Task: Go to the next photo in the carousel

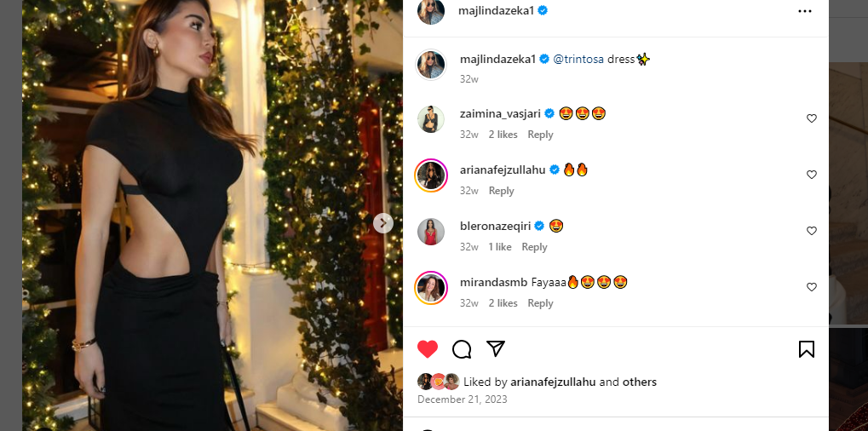Action: pyautogui.click(x=383, y=223)
